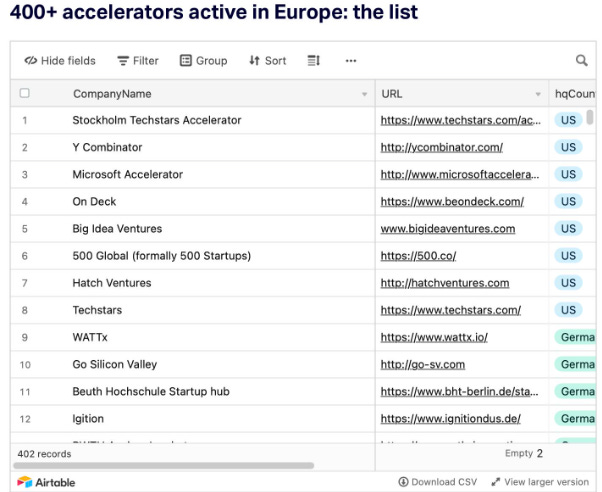Image resolution: width=602 pixels, height=492 pixels.
Task: Open the bht-berlin.de link
Action: click(x=460, y=391)
